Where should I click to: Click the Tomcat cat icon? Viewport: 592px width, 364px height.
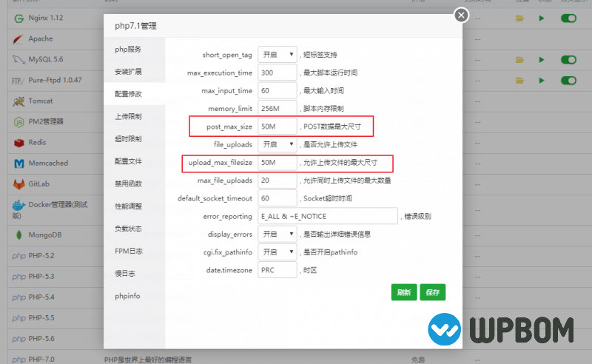click(18, 101)
